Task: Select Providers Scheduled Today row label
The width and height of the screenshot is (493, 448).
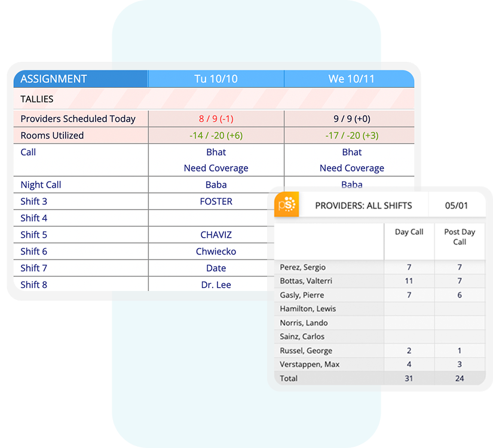Action: [x=78, y=119]
